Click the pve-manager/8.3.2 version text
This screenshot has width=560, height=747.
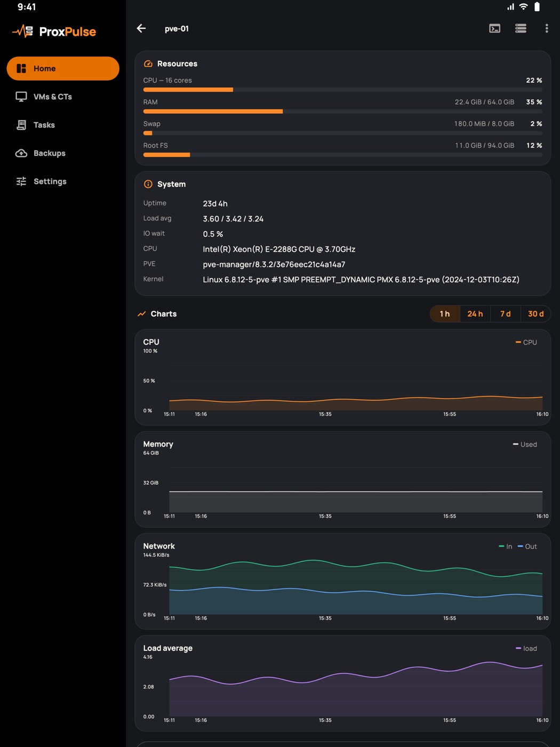click(x=274, y=264)
